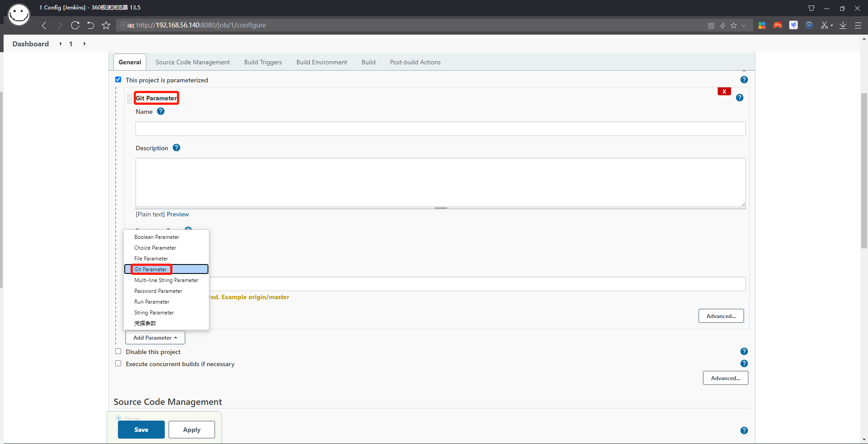
Task: Switch to Build Environment tab
Action: (322, 62)
